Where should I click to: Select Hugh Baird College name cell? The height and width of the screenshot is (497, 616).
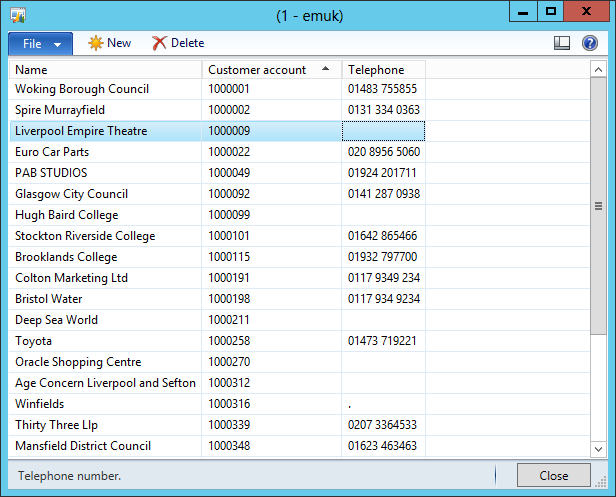(105, 215)
